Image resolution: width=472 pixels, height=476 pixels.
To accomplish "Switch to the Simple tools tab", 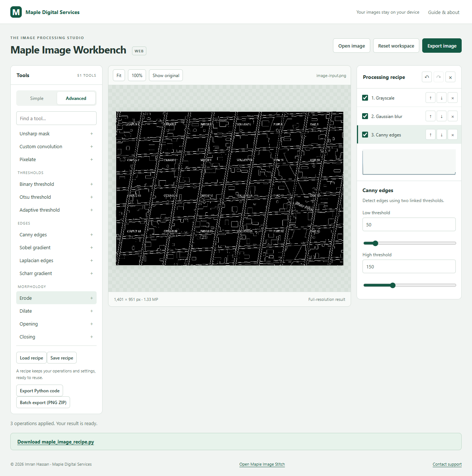I will click(x=37, y=98).
